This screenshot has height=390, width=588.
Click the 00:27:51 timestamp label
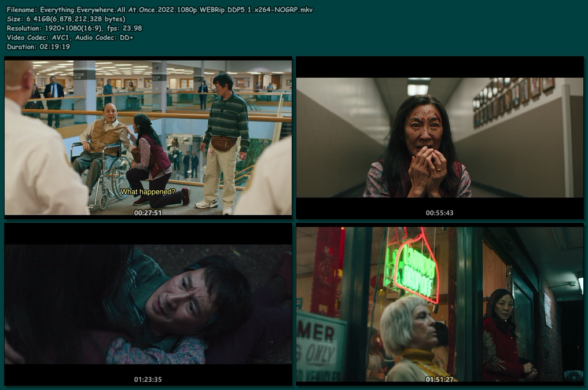pyautogui.click(x=148, y=212)
